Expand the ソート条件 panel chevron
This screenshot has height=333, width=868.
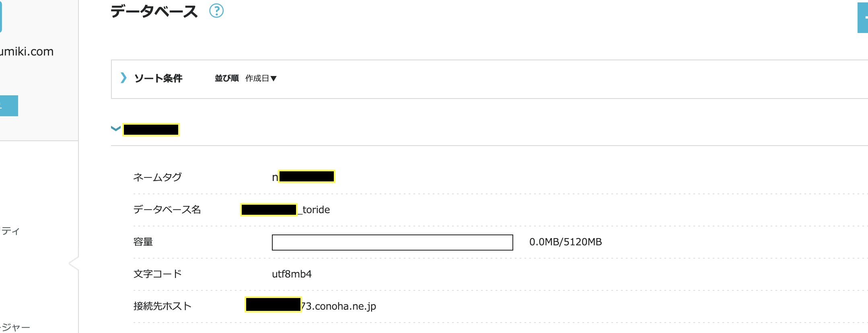click(123, 78)
